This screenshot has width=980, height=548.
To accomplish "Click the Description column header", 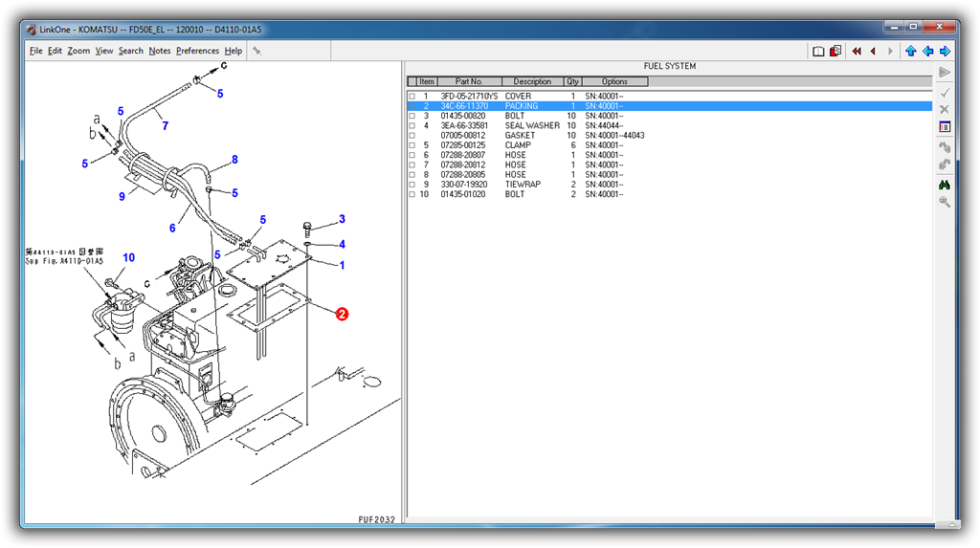I will [x=532, y=82].
